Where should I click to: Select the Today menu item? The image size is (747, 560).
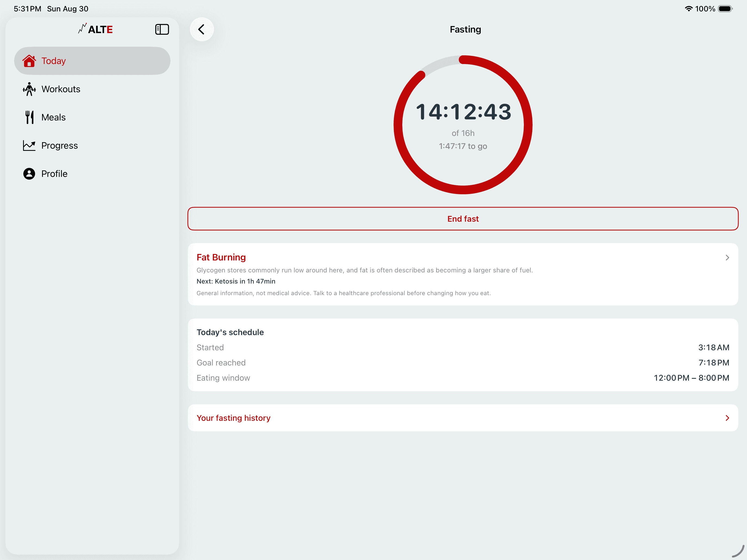[x=92, y=61]
